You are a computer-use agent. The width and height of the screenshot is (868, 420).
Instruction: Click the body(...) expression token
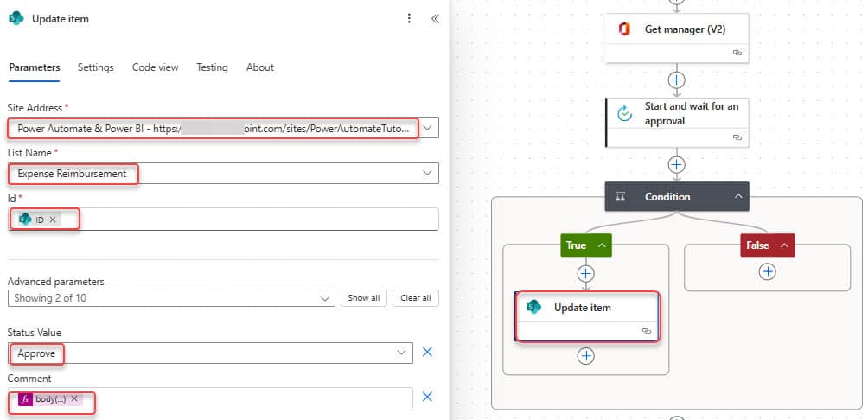pyautogui.click(x=50, y=399)
